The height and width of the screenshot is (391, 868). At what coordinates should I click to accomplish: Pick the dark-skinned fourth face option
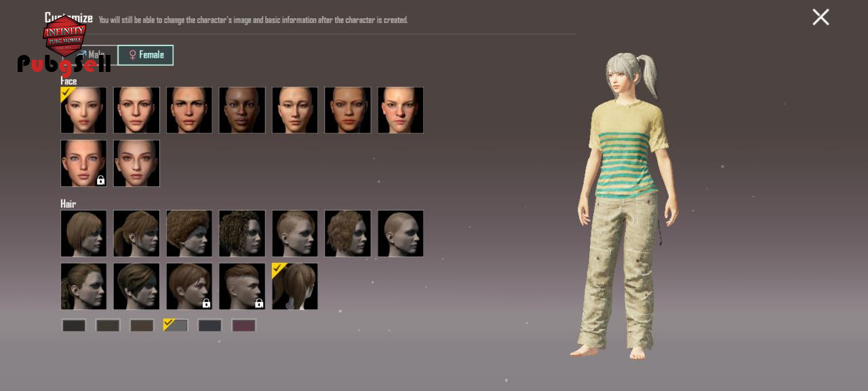(x=242, y=110)
